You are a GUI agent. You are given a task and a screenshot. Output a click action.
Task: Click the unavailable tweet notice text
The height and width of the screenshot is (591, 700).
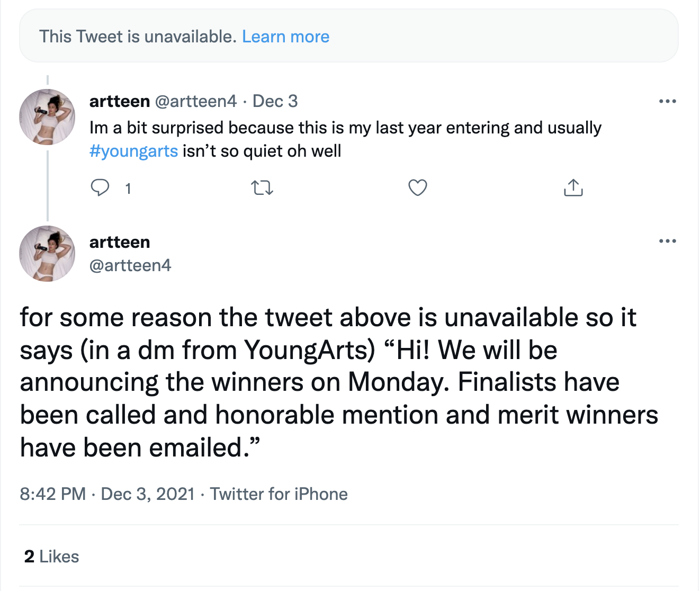[138, 37]
